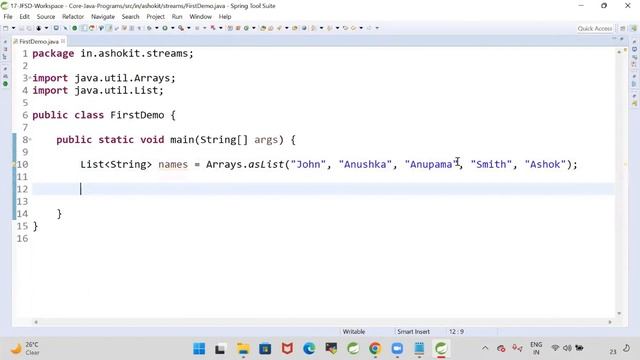Open the Project menu
The width and height of the screenshot is (640, 360).
[156, 17]
